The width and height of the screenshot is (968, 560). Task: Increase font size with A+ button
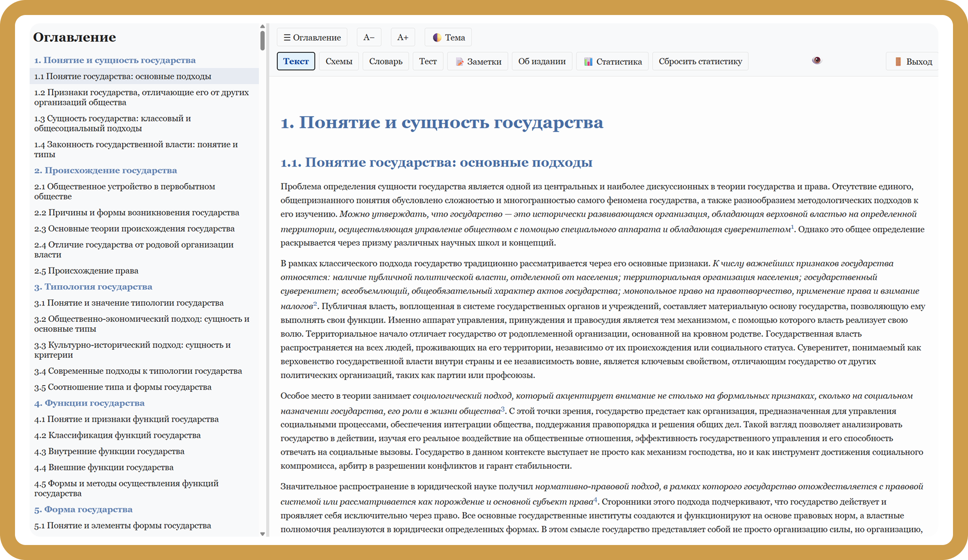tap(402, 38)
